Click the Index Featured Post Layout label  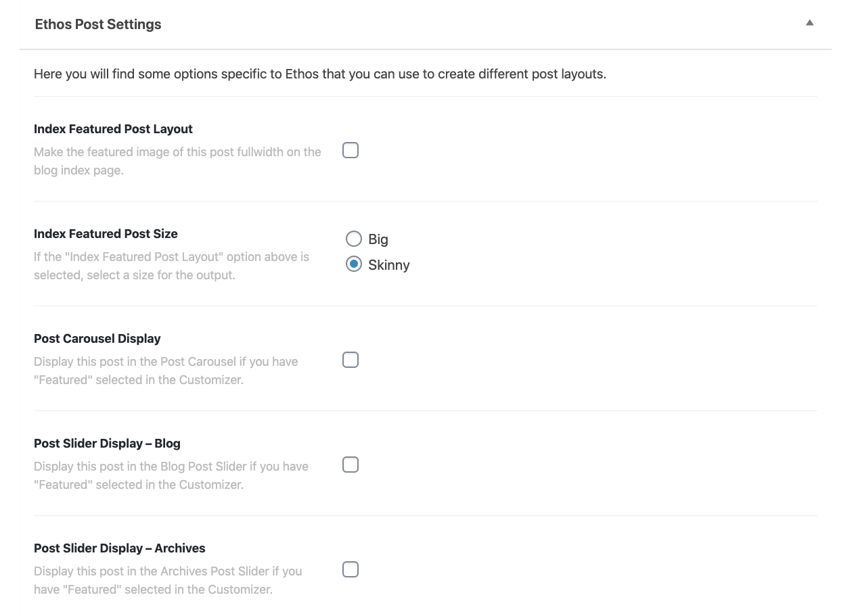pyautogui.click(x=113, y=128)
